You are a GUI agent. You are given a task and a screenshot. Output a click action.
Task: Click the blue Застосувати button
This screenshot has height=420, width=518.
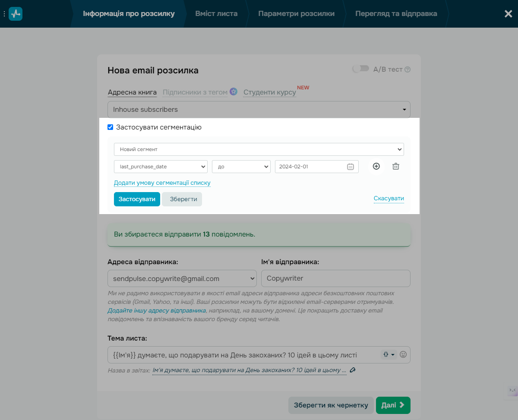pos(137,199)
